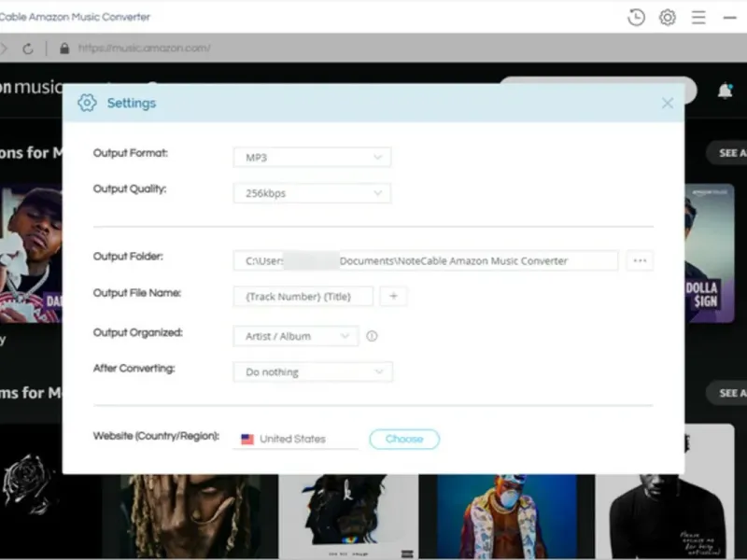Open the conversion history clock icon
Viewport: 747px width, 560px height.
[x=636, y=18]
